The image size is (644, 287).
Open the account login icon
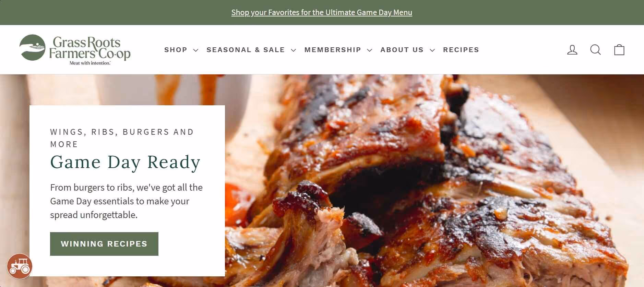[x=572, y=50]
